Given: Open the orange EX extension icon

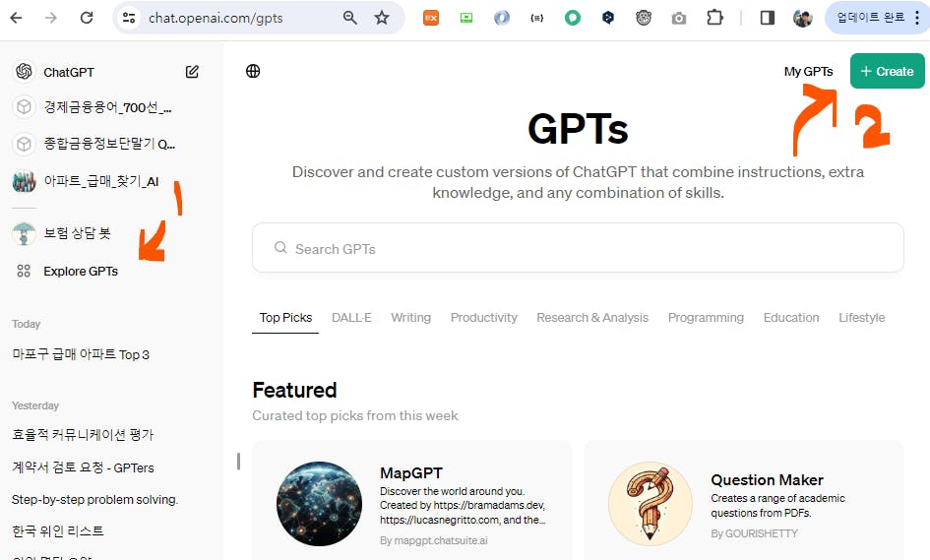Looking at the screenshot, I should tap(431, 18).
